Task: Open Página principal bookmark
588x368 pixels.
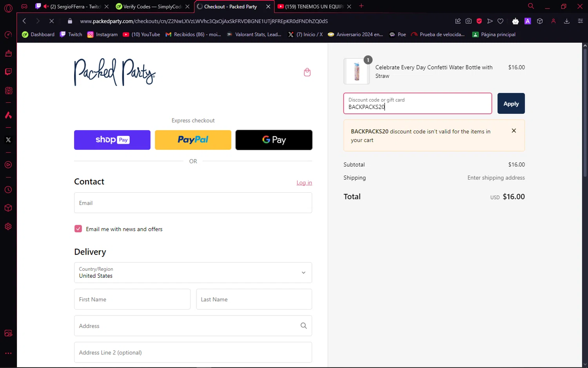Action: point(494,35)
